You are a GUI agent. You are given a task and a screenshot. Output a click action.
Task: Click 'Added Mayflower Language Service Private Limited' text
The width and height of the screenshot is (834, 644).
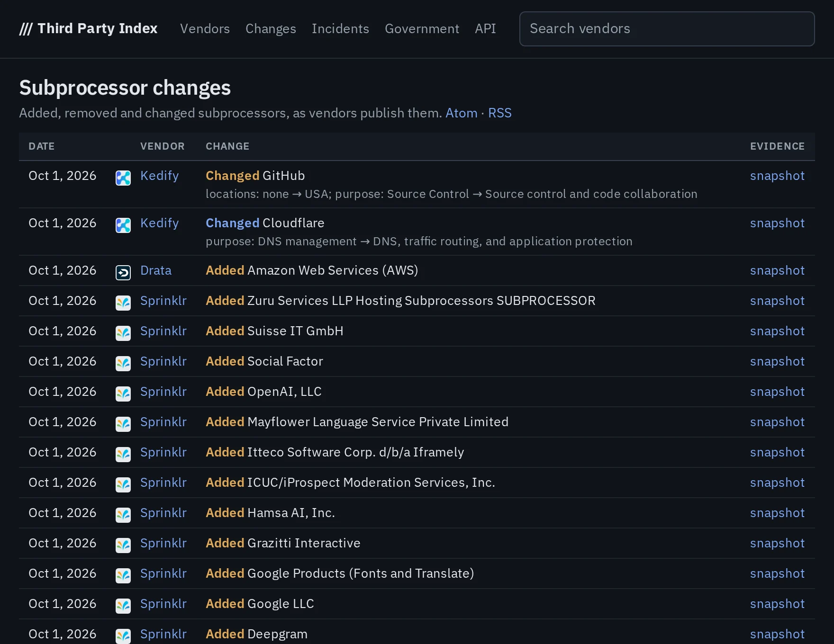click(x=357, y=422)
